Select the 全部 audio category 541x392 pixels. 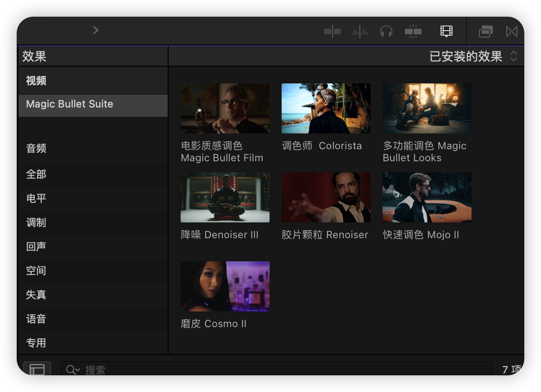click(93, 174)
